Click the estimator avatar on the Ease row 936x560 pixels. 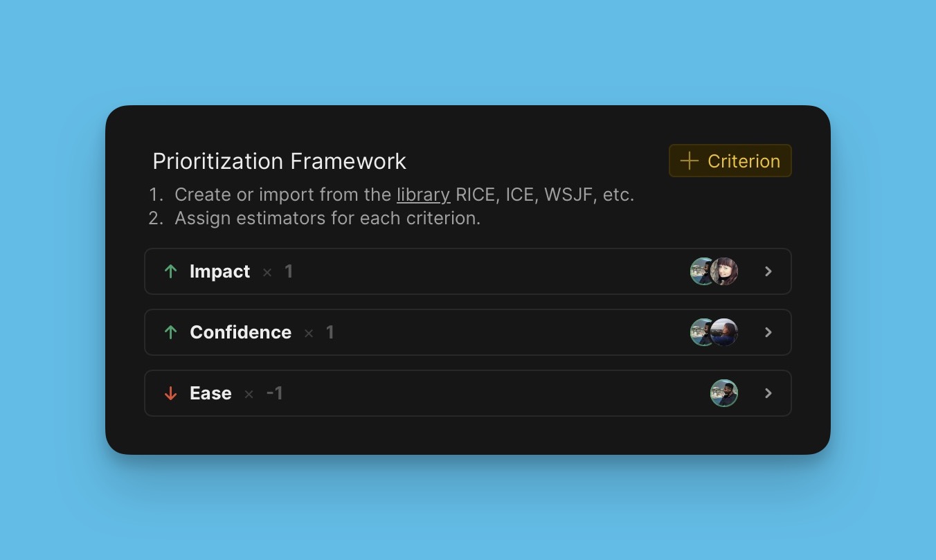coord(724,393)
